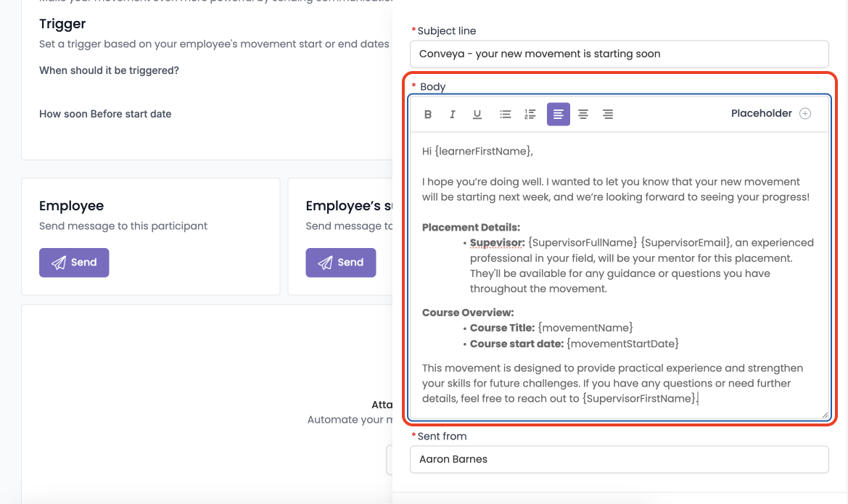Open the Placeholder label

(x=762, y=114)
